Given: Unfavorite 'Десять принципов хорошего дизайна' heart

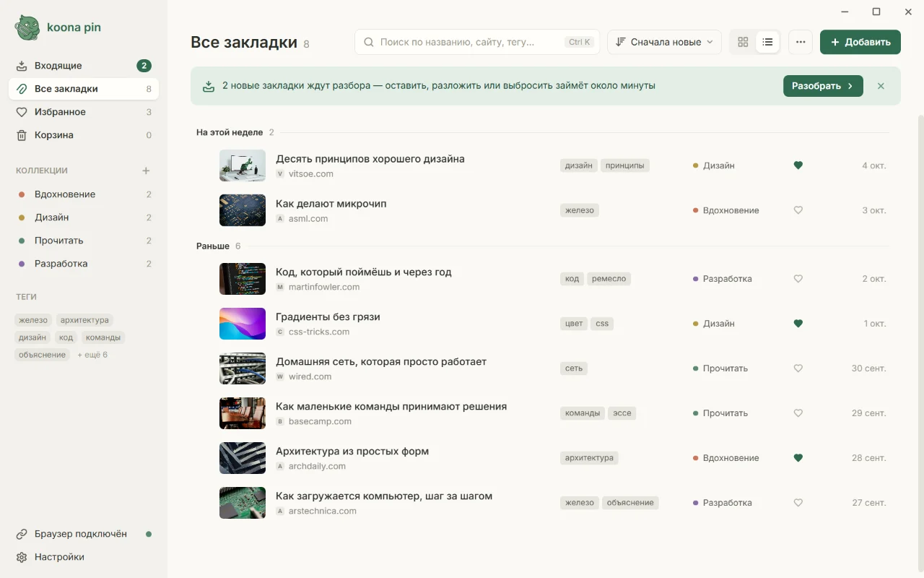Looking at the screenshot, I should point(798,165).
